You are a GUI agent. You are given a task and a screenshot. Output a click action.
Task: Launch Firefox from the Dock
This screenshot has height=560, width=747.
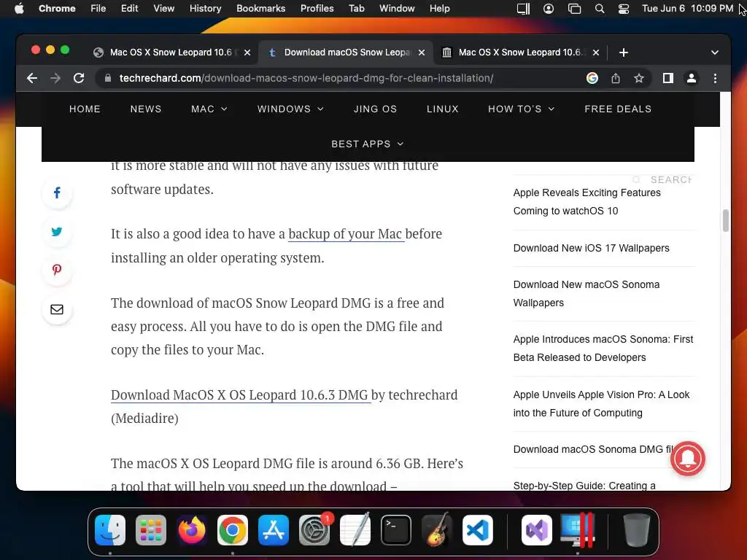point(192,530)
